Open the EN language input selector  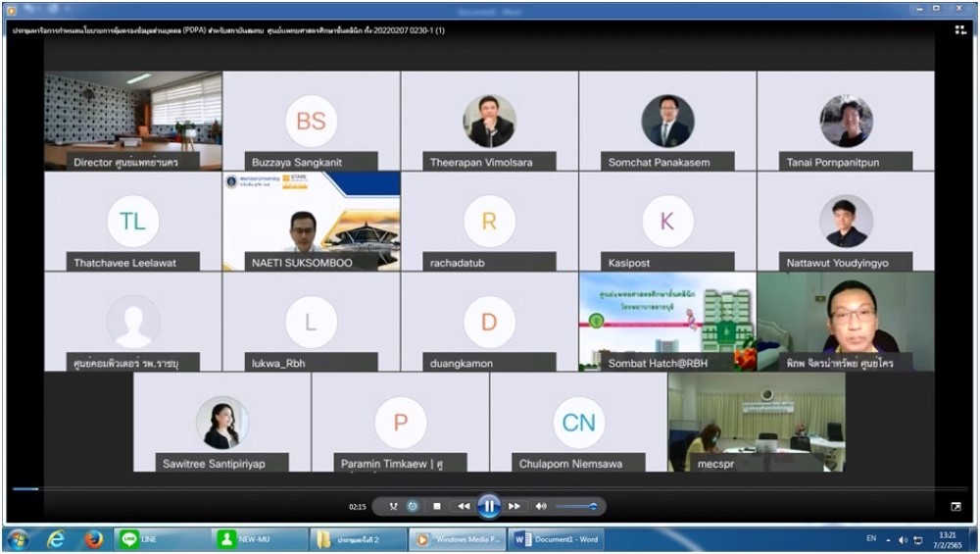coord(871,539)
